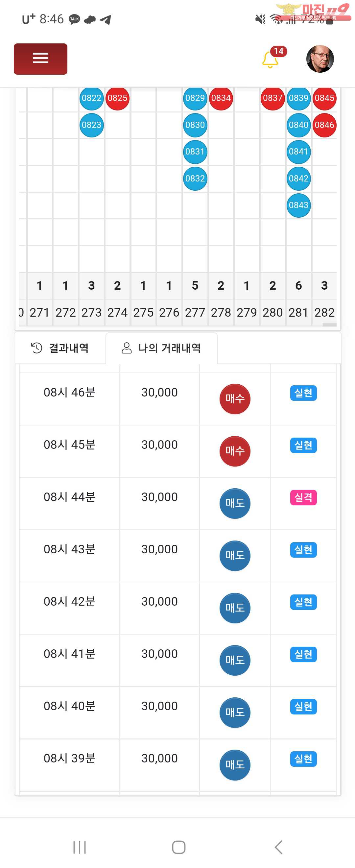
Task: Click the horizontal scrollbar under the chart
Action: point(329,325)
